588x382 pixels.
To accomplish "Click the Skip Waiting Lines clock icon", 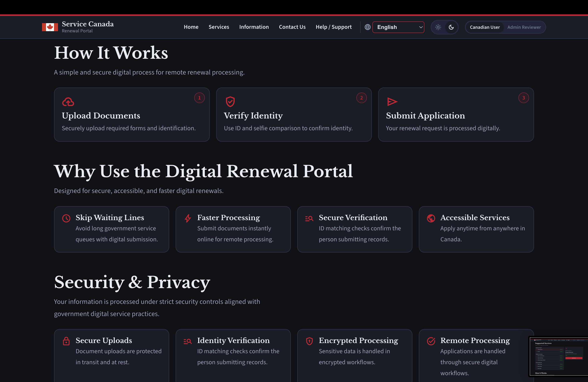I will point(66,218).
